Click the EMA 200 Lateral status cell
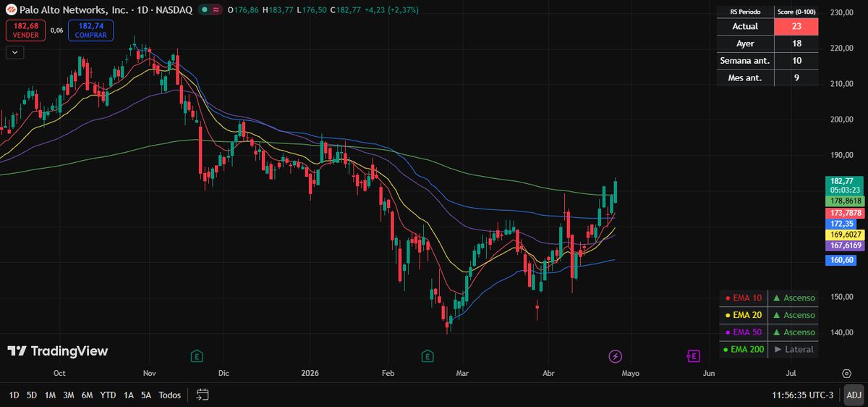 coord(793,349)
